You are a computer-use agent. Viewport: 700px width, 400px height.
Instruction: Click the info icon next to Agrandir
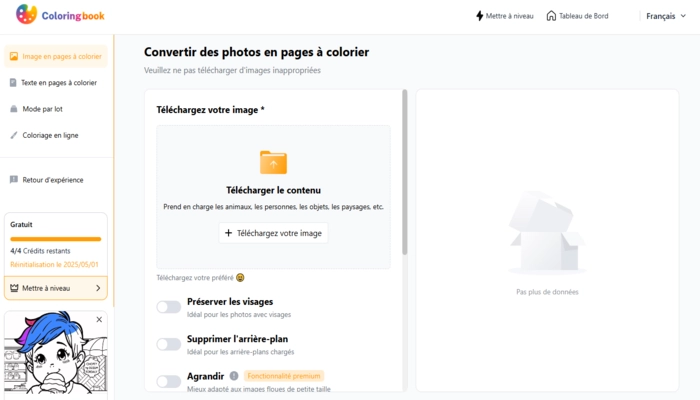234,376
